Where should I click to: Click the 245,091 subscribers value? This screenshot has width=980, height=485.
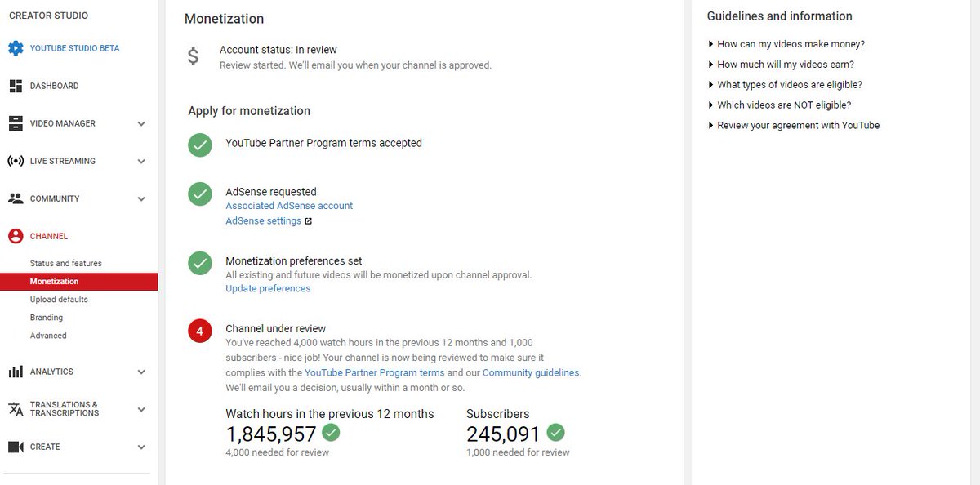(503, 434)
